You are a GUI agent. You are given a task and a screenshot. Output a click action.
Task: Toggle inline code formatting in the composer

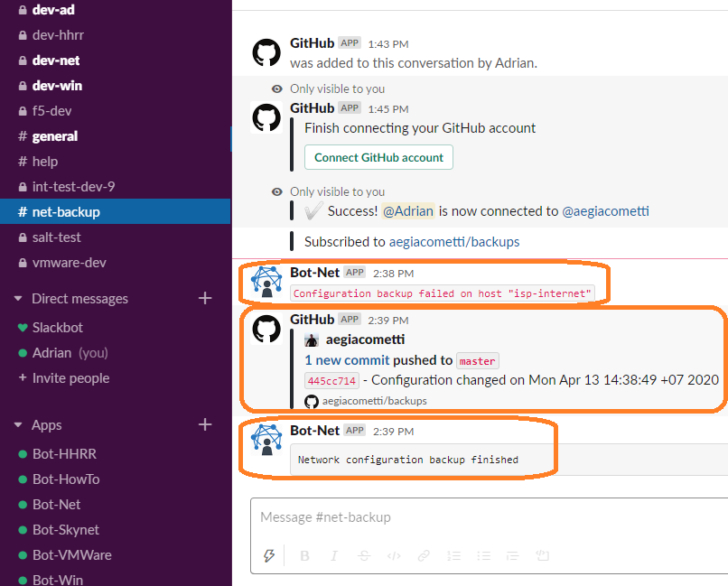[x=394, y=555]
